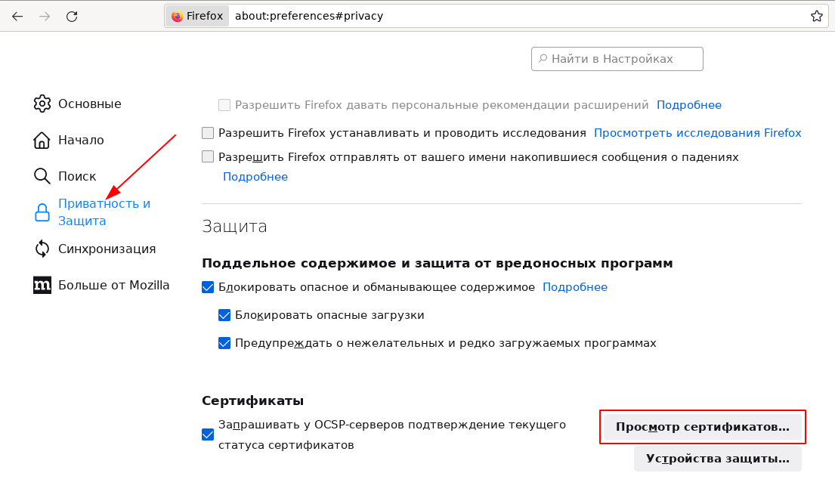Screen dimensions: 835x504
Task: Click the sync arrows icon beside Синхронизация
Action: [42, 249]
